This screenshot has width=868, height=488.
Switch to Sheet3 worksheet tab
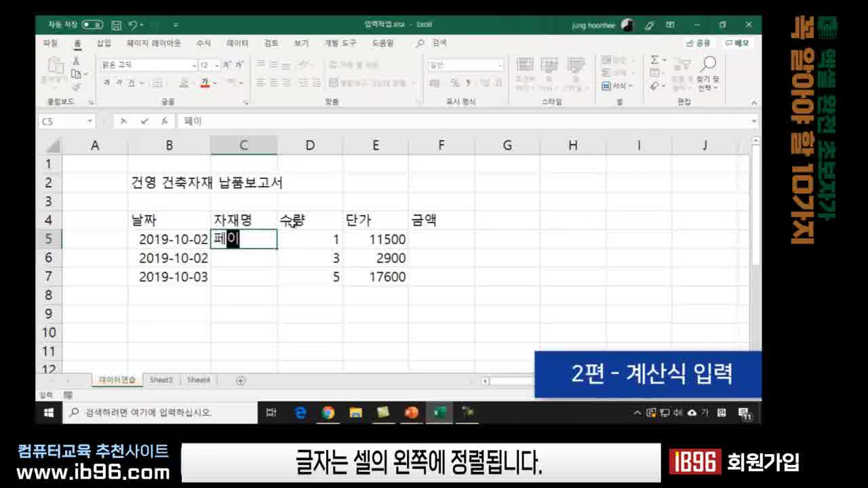[161, 380]
